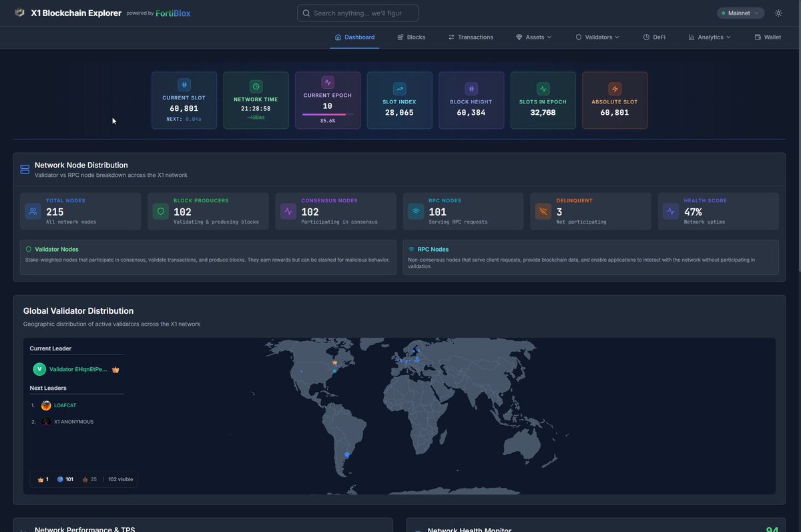Click the LOAFCAT next leader link

pos(64,405)
